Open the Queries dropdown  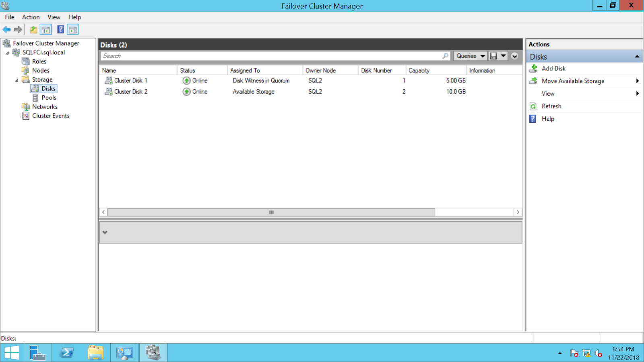point(470,56)
